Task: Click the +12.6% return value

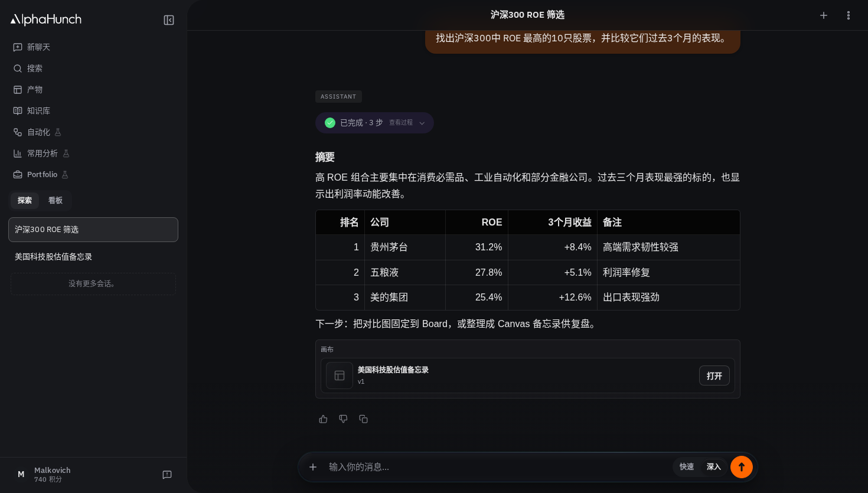Action: [x=575, y=298]
